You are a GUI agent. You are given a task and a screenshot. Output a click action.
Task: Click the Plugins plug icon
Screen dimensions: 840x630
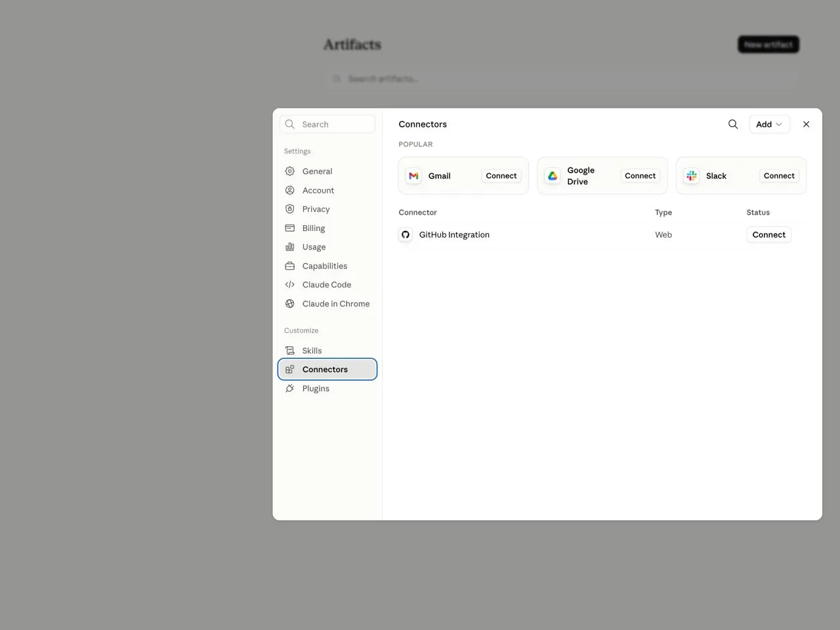point(290,388)
